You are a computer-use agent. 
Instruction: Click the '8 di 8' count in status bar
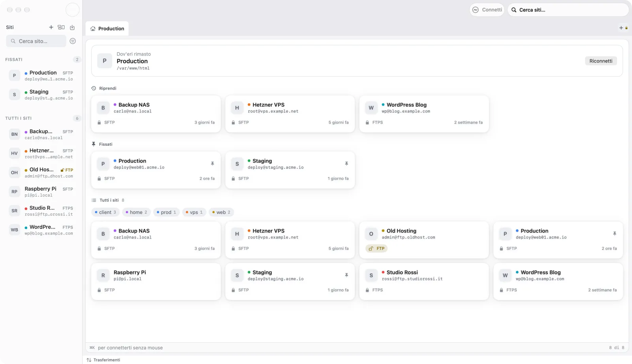point(617,348)
